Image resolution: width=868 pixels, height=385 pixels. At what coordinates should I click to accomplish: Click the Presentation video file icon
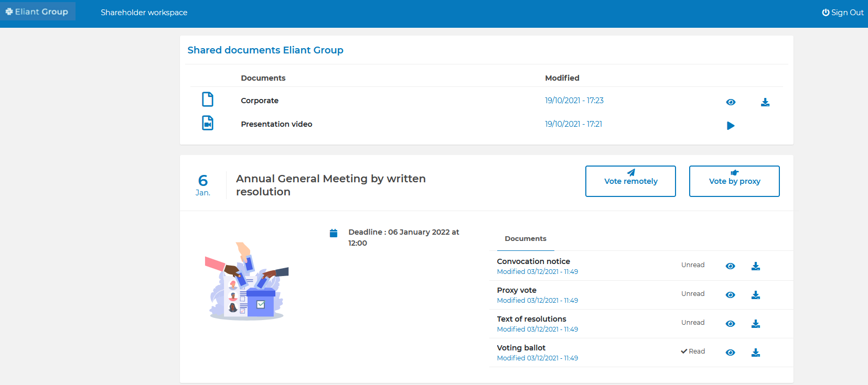(x=208, y=123)
